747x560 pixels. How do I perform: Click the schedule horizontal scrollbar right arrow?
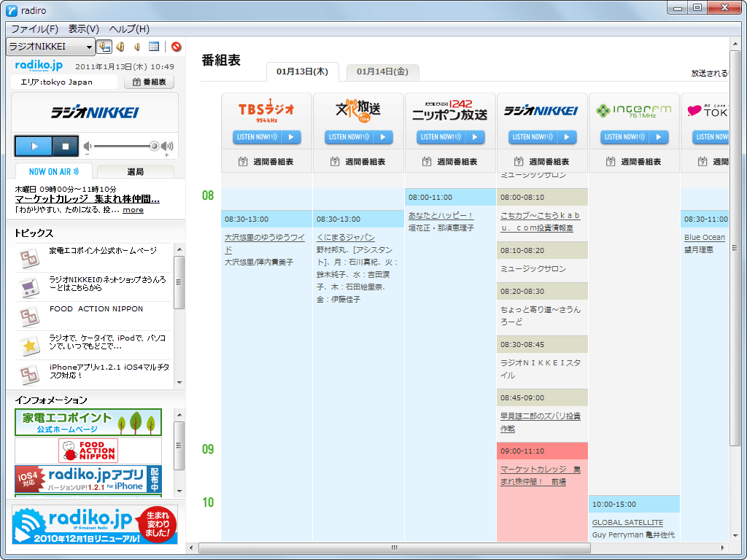pyautogui.click(x=723, y=548)
